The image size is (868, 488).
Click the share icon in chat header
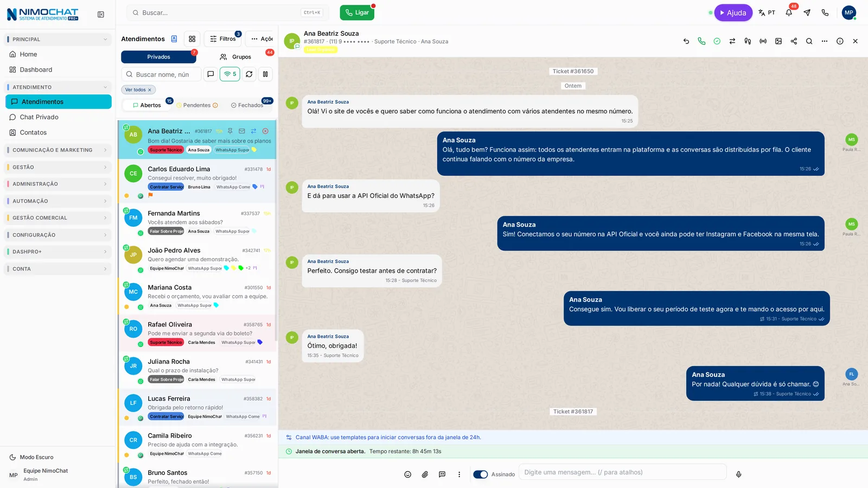pos(794,41)
